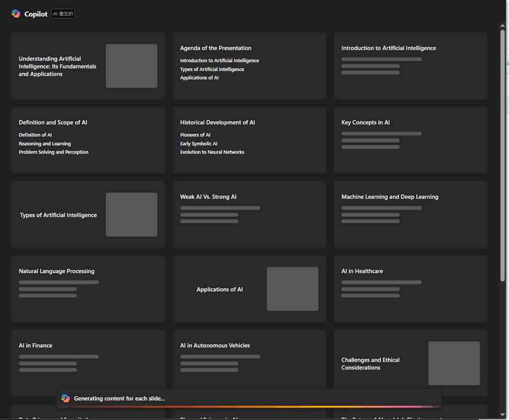The image size is (509, 420).
Task: Select the Weak AI Vs. Strong AI slide
Action: click(x=249, y=215)
